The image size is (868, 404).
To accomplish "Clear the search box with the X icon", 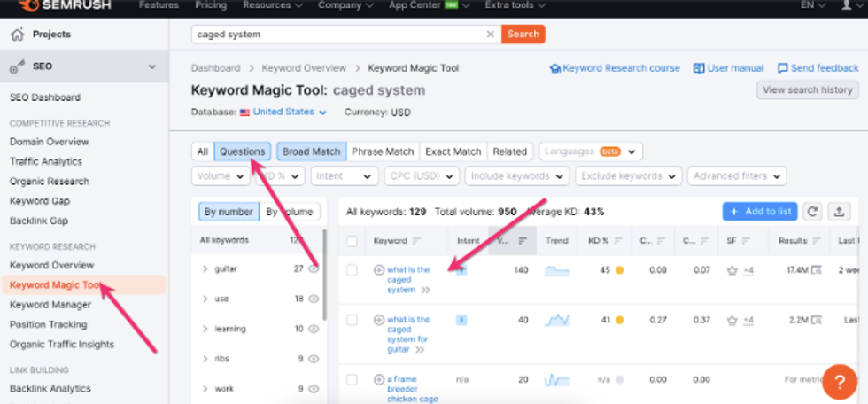I will [490, 35].
